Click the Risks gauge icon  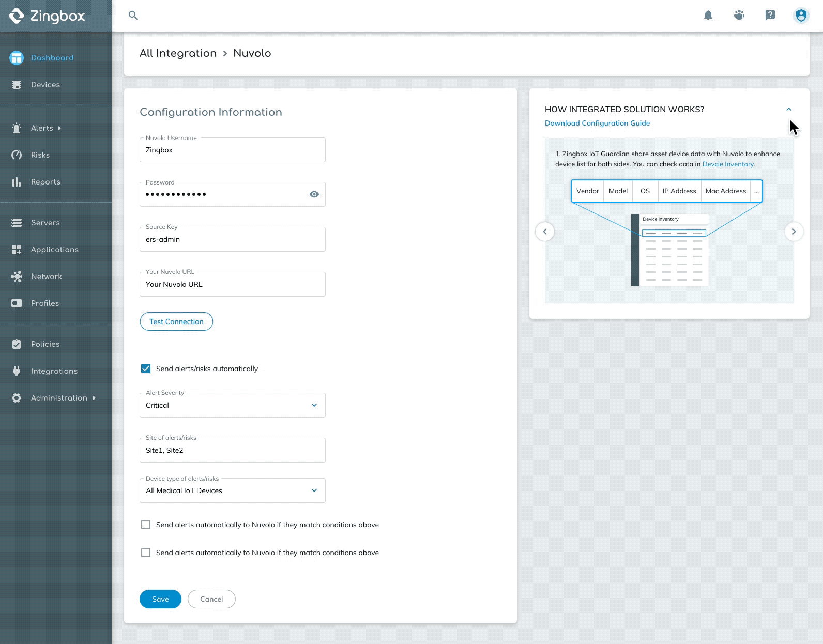17,155
